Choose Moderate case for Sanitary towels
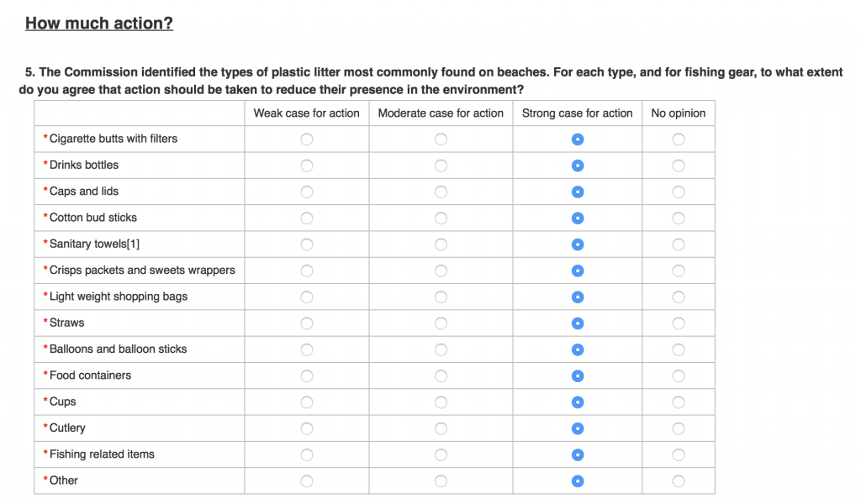The image size is (861, 504). 441,244
